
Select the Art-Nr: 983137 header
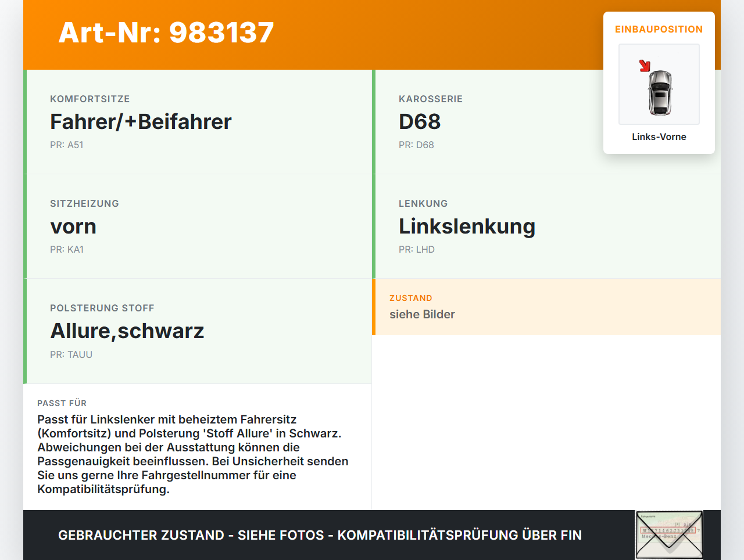pos(166,33)
